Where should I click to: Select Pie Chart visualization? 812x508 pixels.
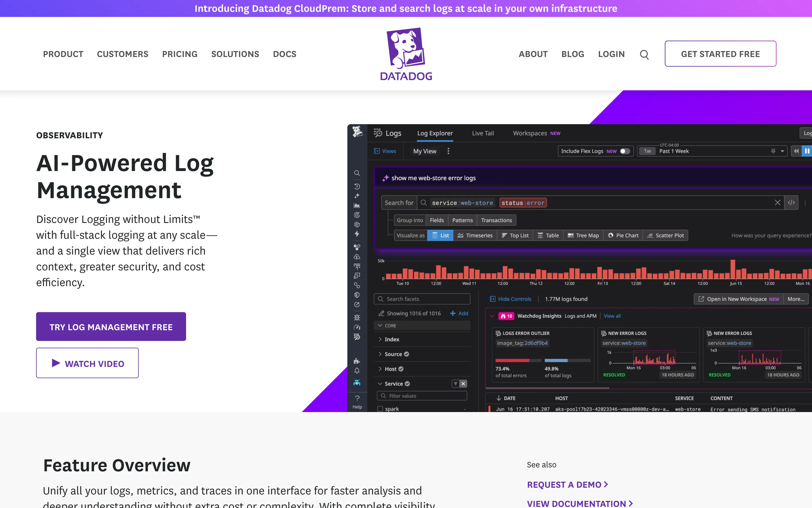click(623, 236)
